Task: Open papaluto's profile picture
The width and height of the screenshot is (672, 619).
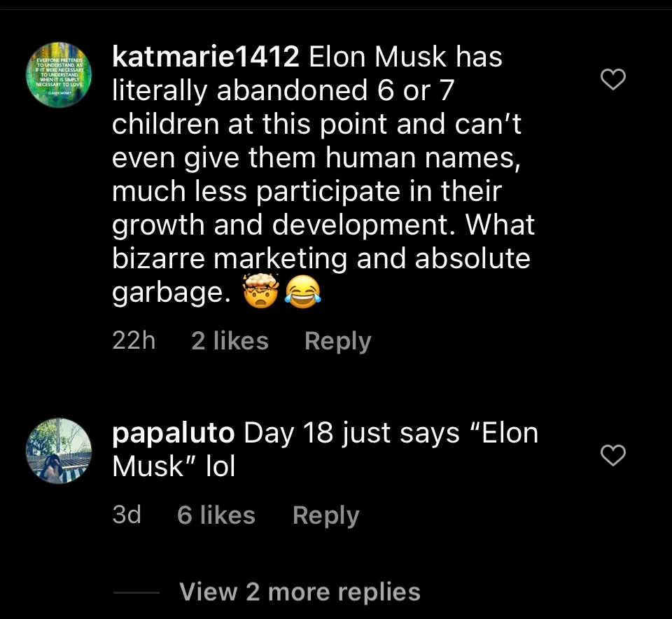Action: coord(59,452)
